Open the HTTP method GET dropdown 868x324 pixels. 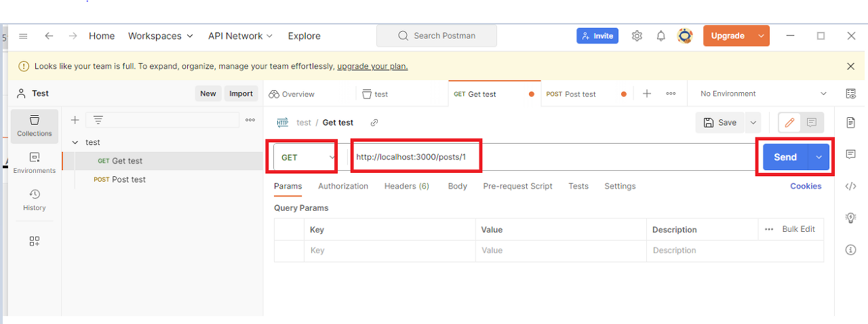click(305, 157)
